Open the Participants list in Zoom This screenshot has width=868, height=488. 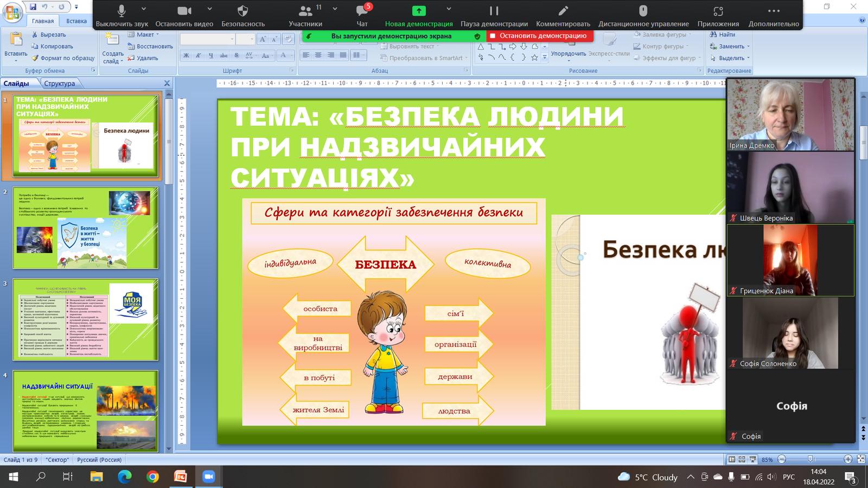pyautogui.click(x=305, y=15)
